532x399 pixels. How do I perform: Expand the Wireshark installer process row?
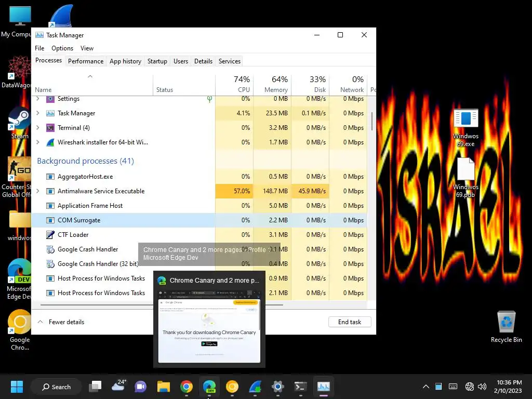37,142
